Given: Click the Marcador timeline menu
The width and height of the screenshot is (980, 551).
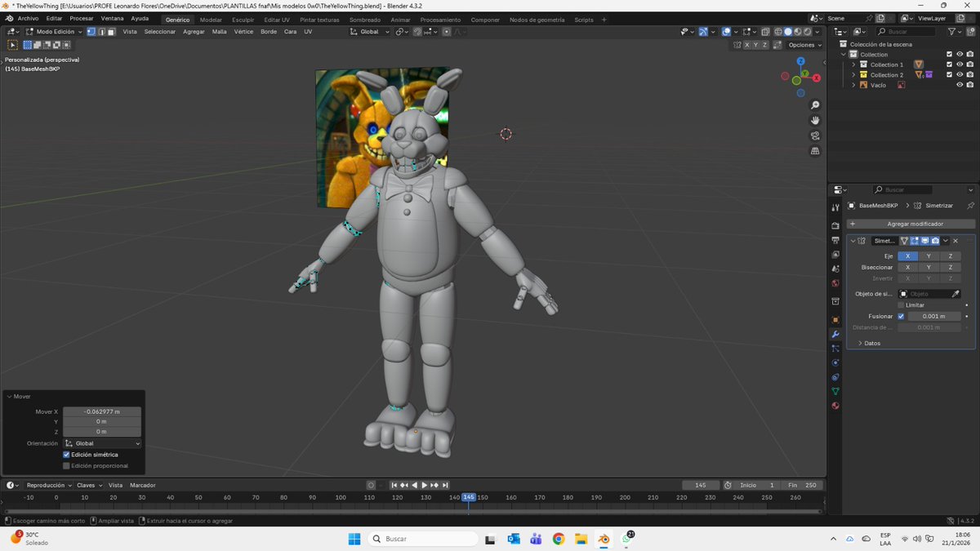Looking at the screenshot, I should coord(143,485).
